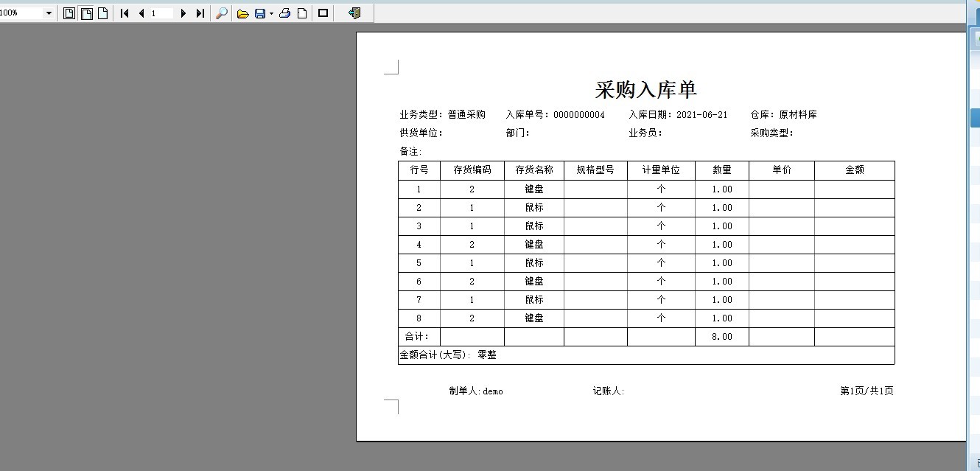
Task: Toggle the full screen rectangle icon
Action: tap(323, 13)
